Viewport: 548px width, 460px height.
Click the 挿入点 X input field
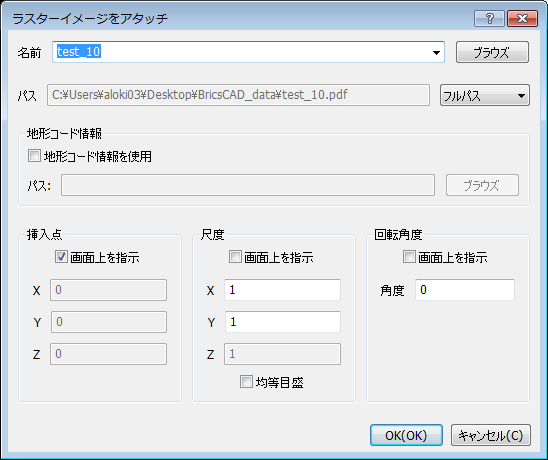(x=108, y=290)
